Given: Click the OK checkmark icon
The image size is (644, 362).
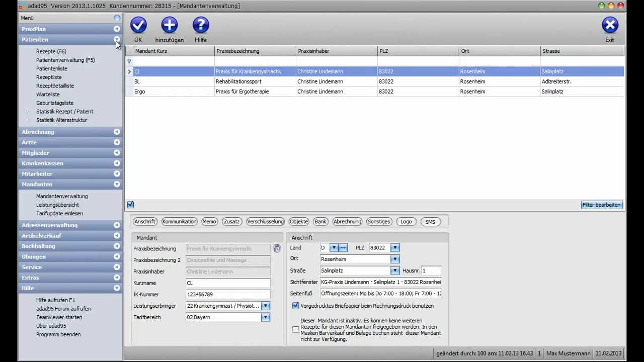Looking at the screenshot, I should pyautogui.click(x=138, y=25).
